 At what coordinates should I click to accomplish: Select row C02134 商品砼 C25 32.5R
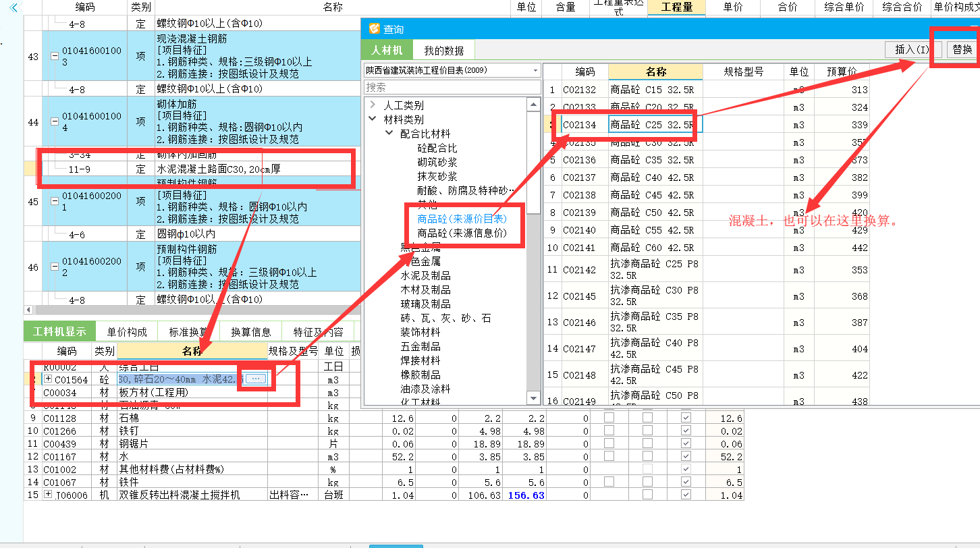tap(707, 125)
